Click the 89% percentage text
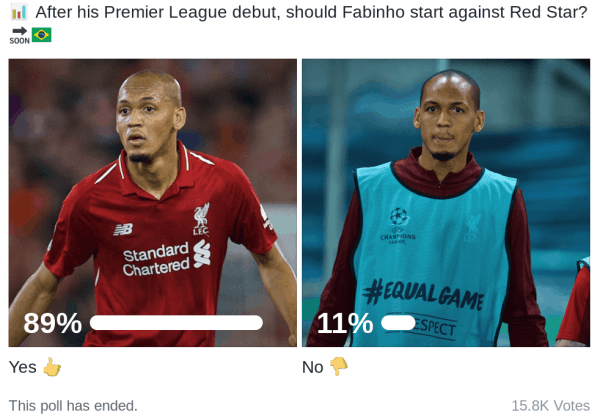This screenshot has width=600, height=418. click(x=52, y=323)
